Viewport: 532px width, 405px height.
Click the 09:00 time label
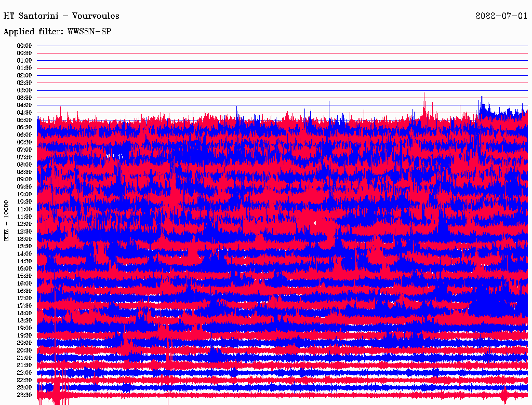pos(24,179)
